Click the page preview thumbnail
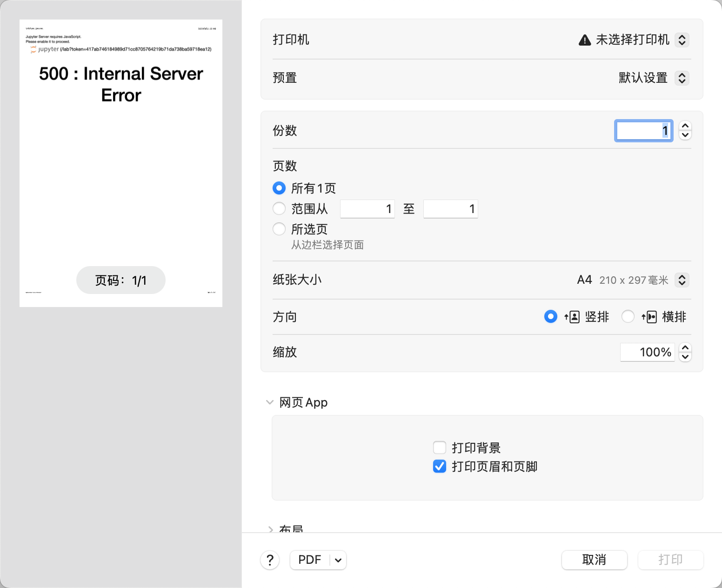 [x=121, y=163]
